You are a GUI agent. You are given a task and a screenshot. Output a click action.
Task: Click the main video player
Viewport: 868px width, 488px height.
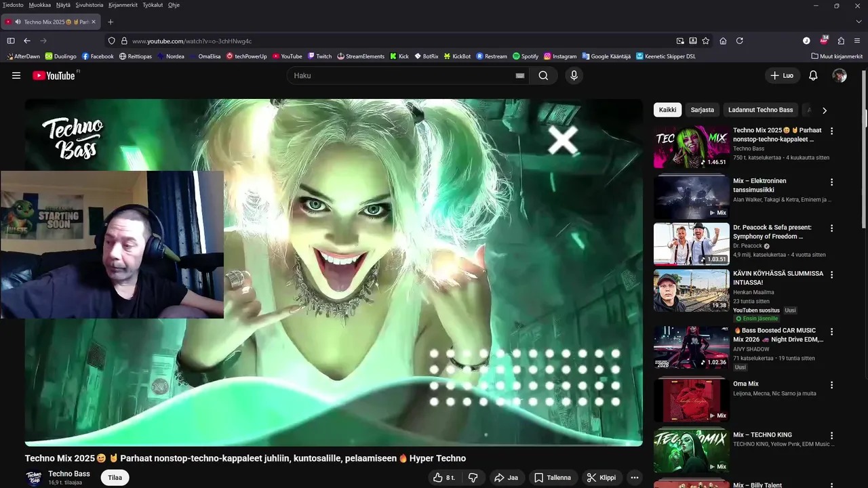click(334, 272)
